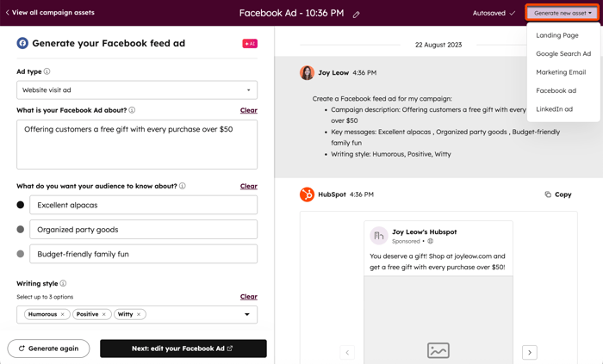Click the Organized party goods text field
Viewport: 603px width, 364px height.
(143, 230)
